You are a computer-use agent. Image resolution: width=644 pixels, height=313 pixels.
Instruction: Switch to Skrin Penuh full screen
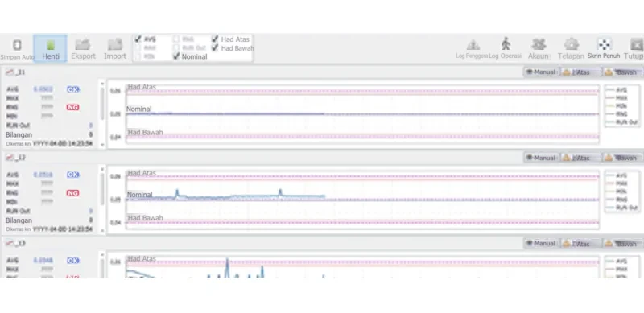pos(604,48)
